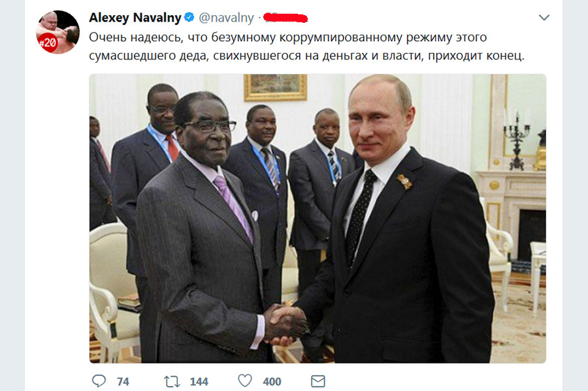Open the handshake photo in tweet
Screen dimensions: 588x391
coord(318,218)
